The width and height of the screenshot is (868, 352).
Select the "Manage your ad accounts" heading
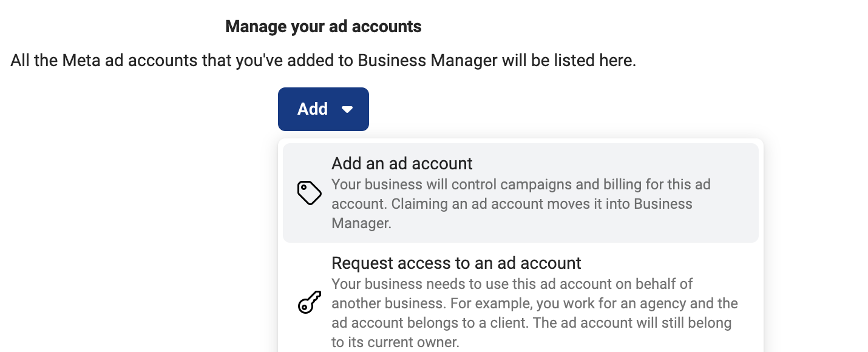324,27
